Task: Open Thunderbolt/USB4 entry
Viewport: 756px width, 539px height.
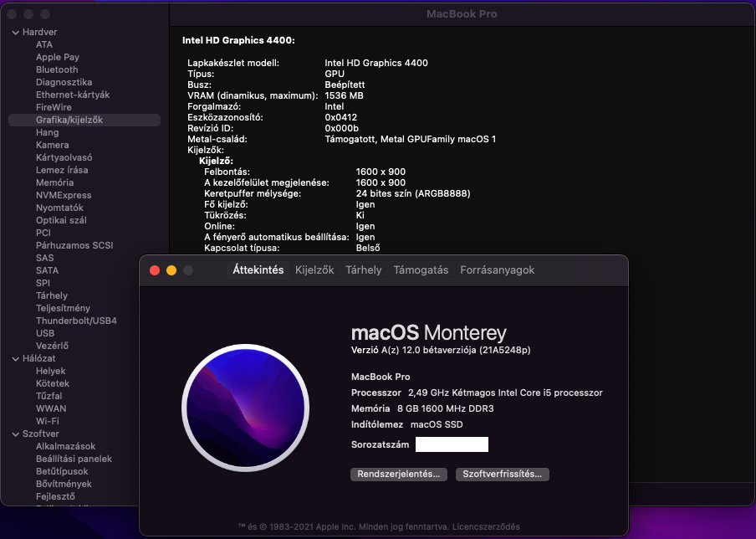Action: 76,321
